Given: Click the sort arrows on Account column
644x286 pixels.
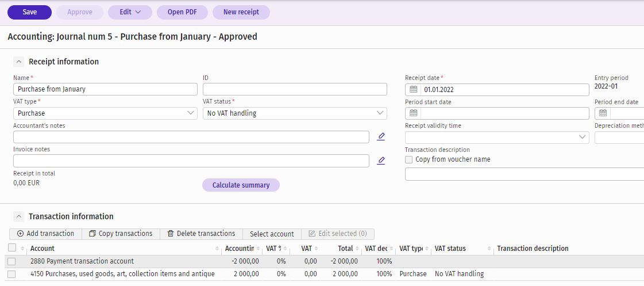Looking at the screenshot, I should point(217,249).
